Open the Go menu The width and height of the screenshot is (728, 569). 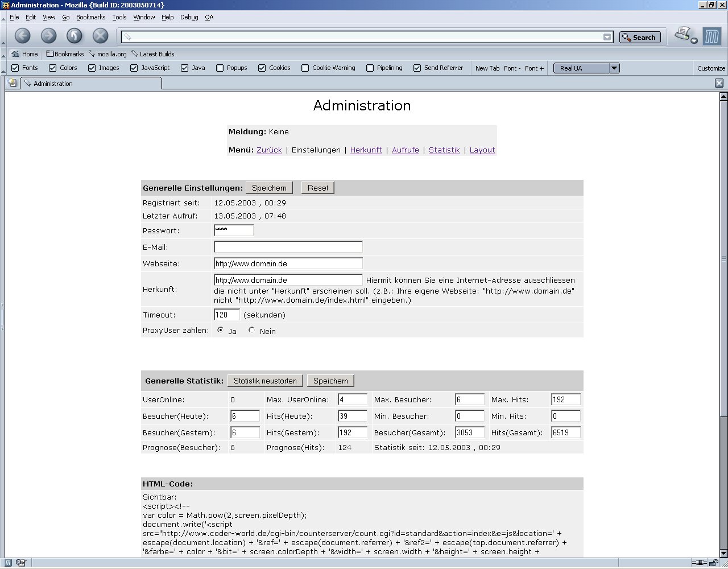pos(66,17)
